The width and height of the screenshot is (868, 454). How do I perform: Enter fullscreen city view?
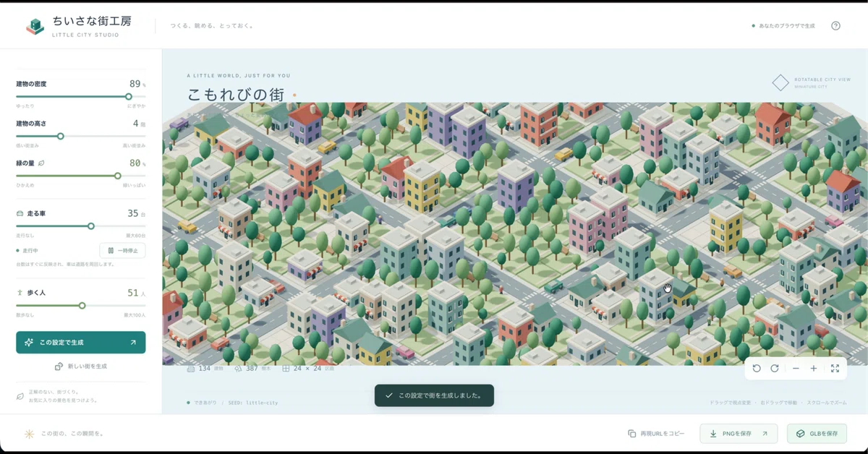pos(835,369)
